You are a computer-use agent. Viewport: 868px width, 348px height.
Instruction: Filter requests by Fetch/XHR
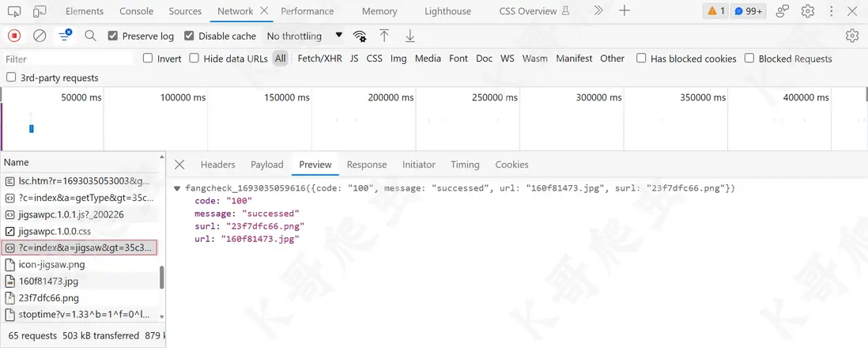(320, 59)
